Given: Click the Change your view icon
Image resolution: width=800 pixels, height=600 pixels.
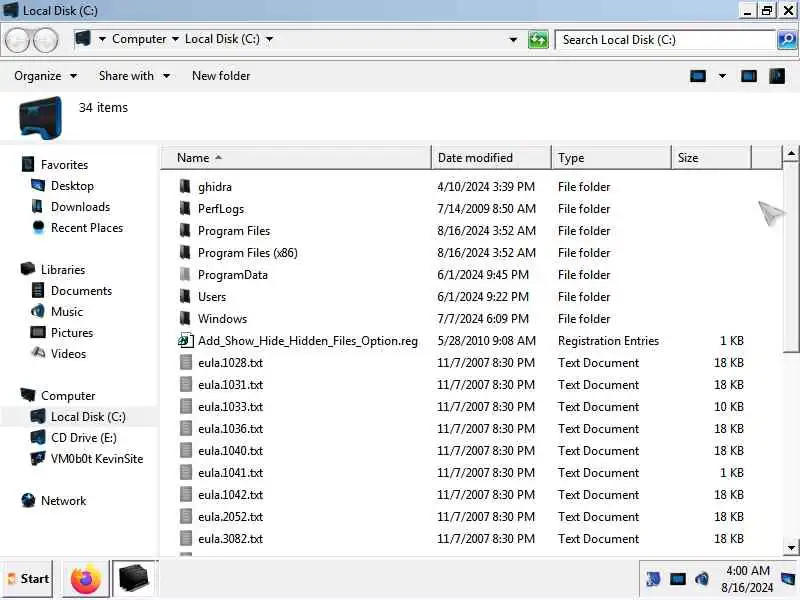Looking at the screenshot, I should click(697, 76).
